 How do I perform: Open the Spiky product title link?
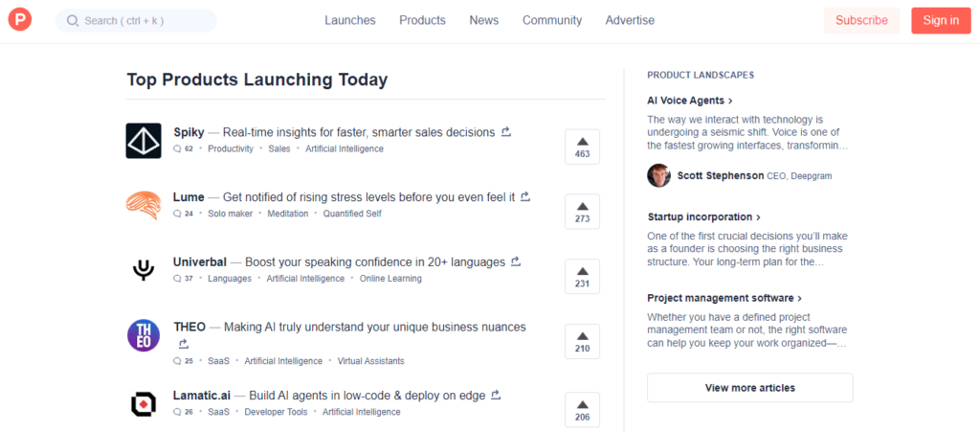pyautogui.click(x=189, y=132)
